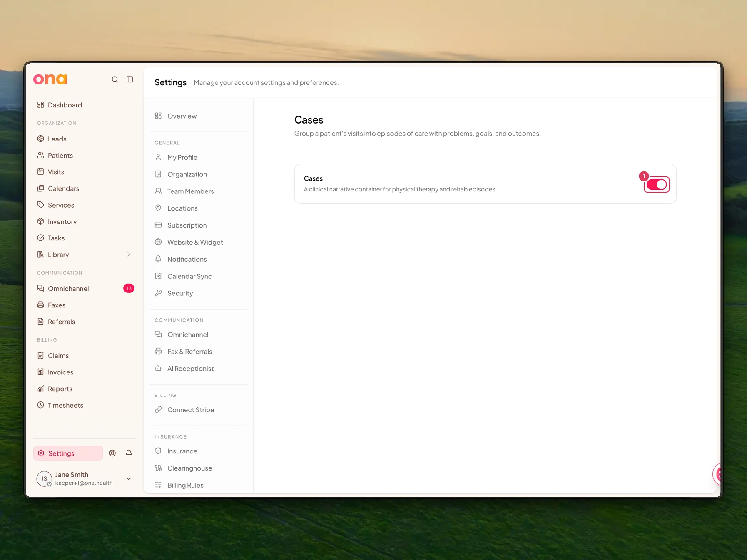Click the Locations pin icon
747x560 pixels.
[158, 208]
